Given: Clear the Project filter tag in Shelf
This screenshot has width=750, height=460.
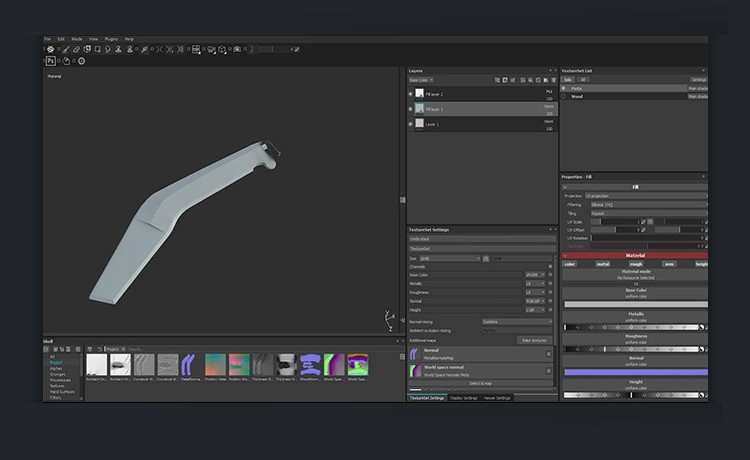Looking at the screenshot, I should [x=123, y=349].
